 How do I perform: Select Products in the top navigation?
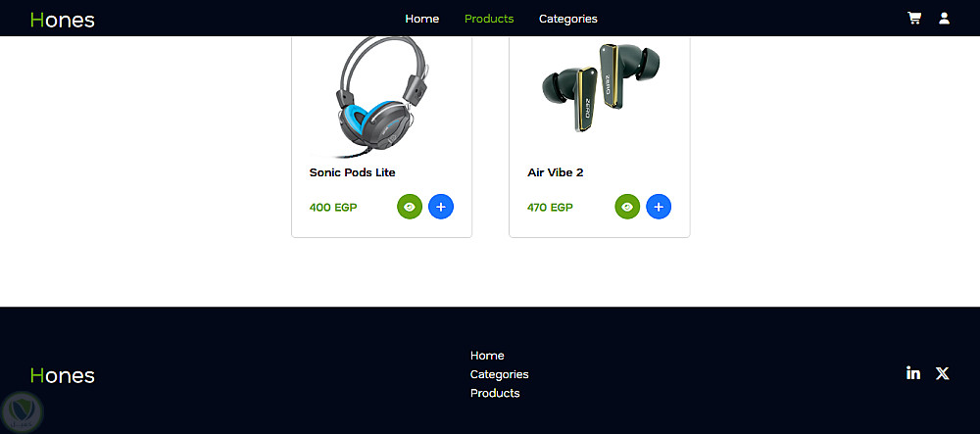(489, 19)
